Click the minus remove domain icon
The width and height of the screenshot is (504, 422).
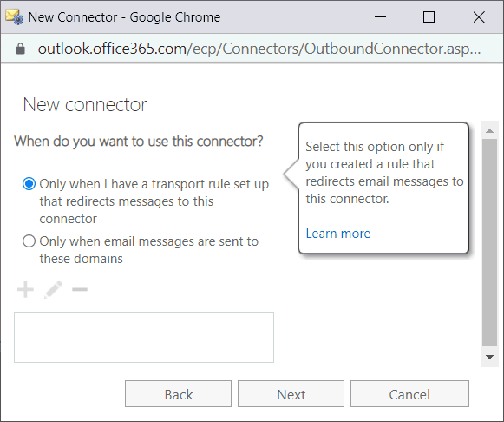[x=80, y=290]
